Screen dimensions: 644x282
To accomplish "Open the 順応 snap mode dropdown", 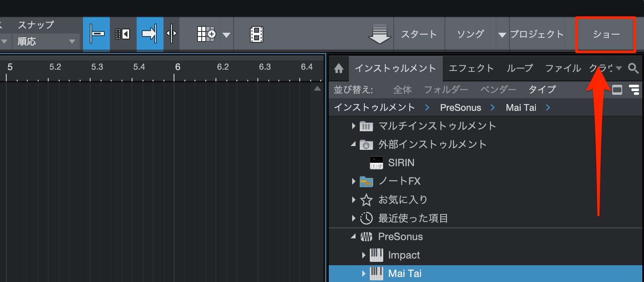I will [x=46, y=42].
